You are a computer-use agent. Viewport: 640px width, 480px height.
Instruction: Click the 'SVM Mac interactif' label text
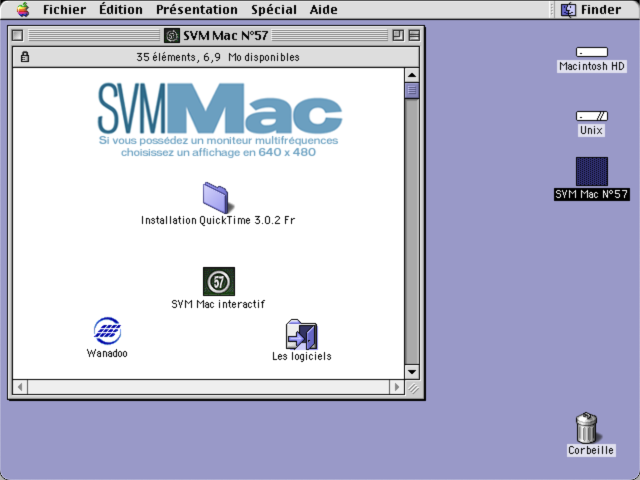coord(218,304)
